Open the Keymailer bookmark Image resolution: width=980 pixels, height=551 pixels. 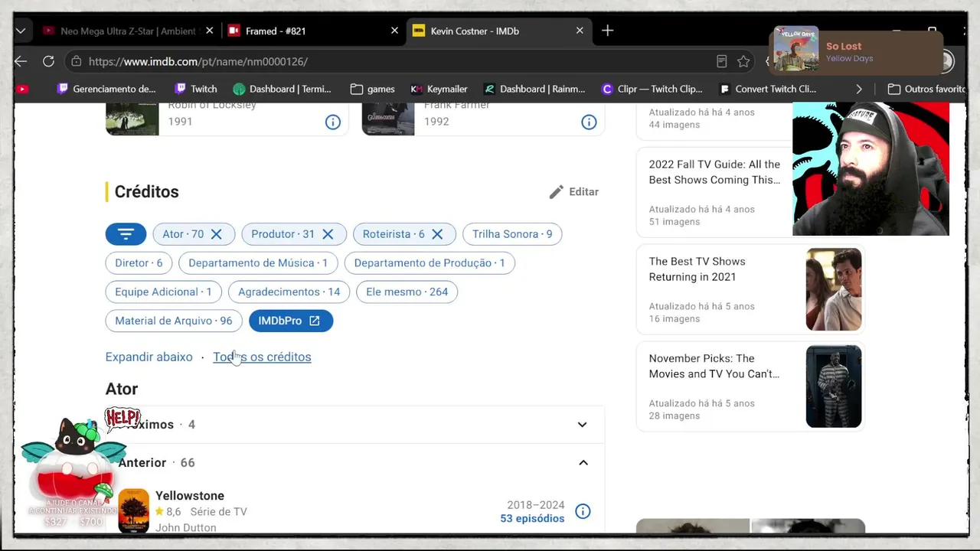(439, 89)
